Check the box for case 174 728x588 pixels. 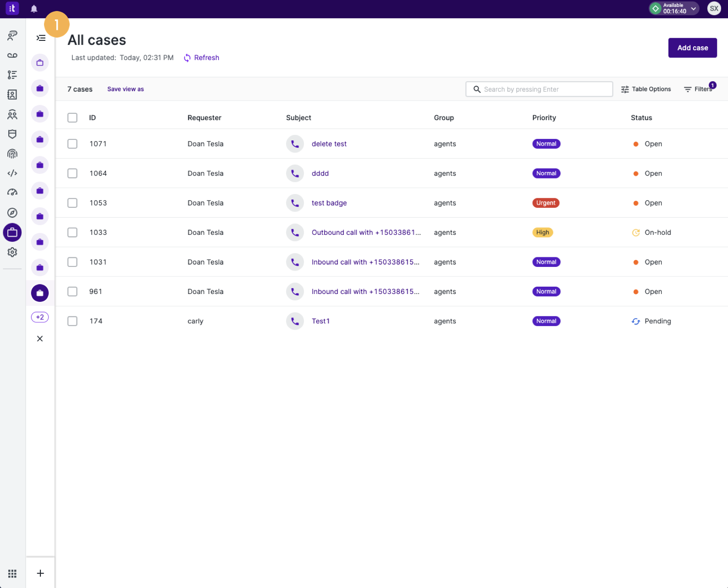72,321
